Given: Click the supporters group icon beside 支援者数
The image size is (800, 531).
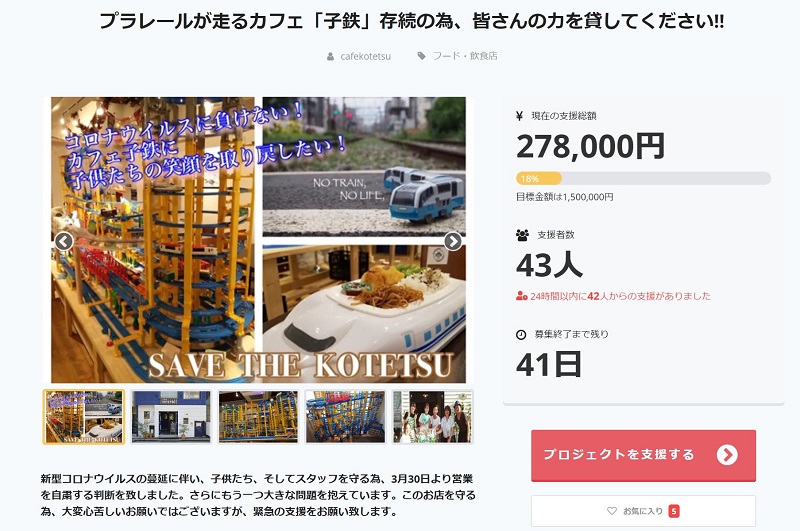Looking at the screenshot, I should pos(522,235).
